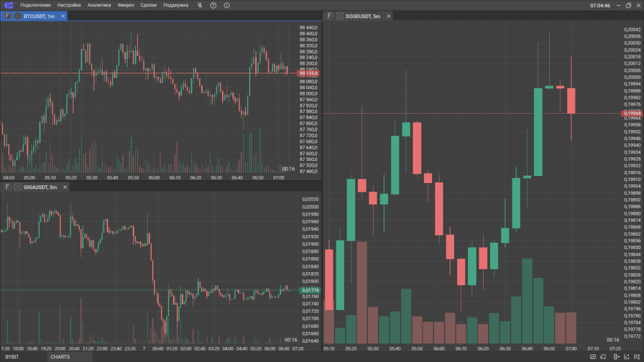The image size is (644, 362).
Task: Open the Аналитика menu
Action: pos(99,5)
